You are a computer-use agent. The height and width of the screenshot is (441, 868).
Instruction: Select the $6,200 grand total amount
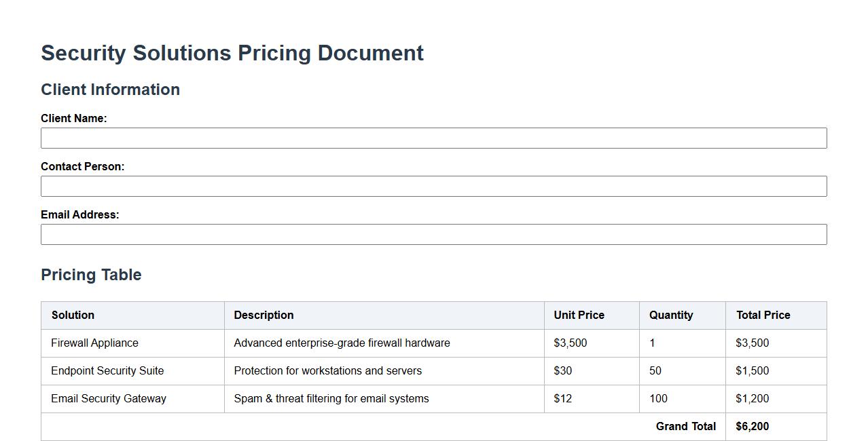tap(752, 426)
